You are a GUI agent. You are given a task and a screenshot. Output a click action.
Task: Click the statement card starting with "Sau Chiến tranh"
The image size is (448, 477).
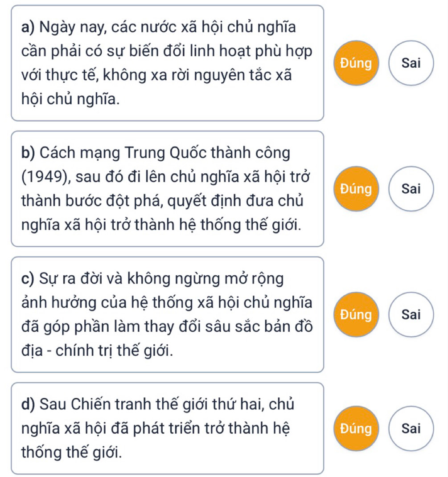[168, 428]
